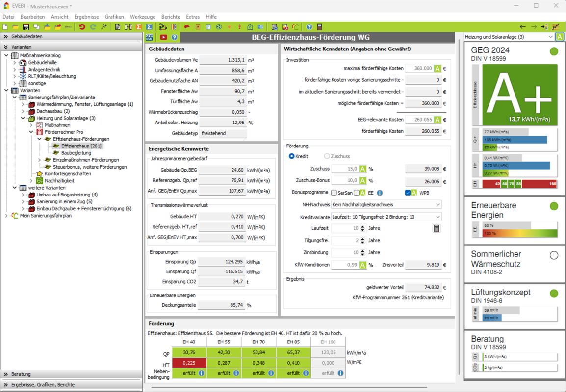Click the save floppy disk icon
The width and height of the screenshot is (566, 392).
[x=26, y=27]
